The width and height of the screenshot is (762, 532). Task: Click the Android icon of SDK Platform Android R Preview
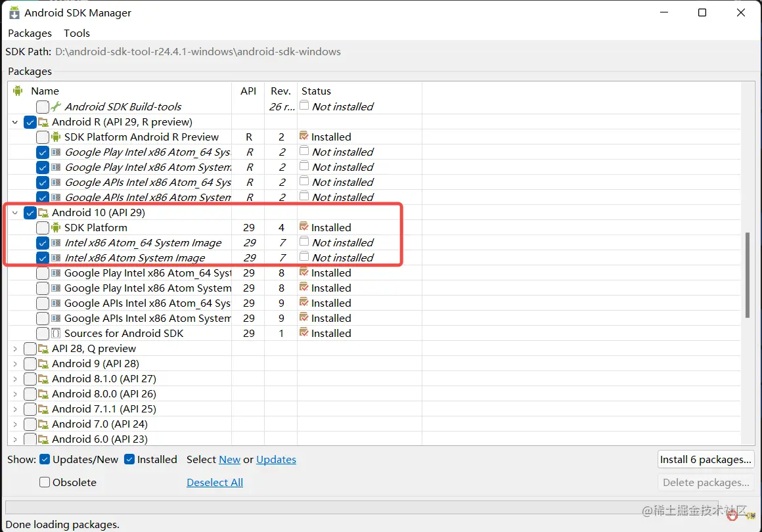click(56, 137)
